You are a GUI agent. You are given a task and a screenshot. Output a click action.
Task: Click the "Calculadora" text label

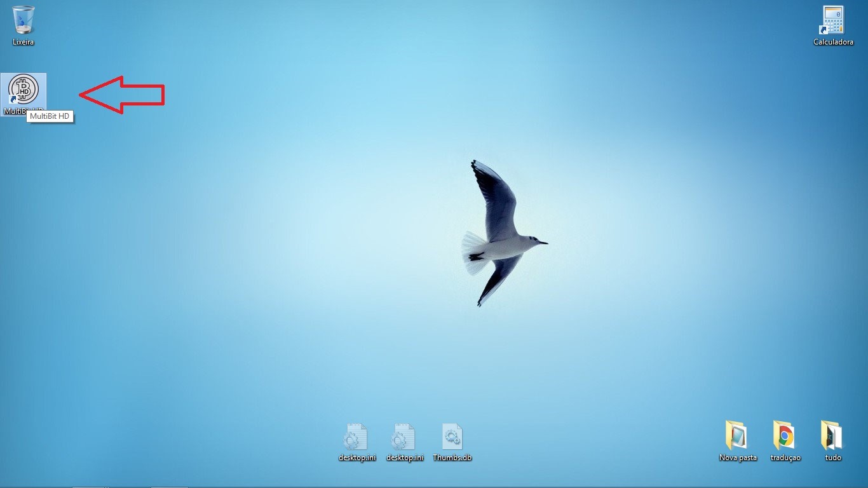click(x=833, y=42)
